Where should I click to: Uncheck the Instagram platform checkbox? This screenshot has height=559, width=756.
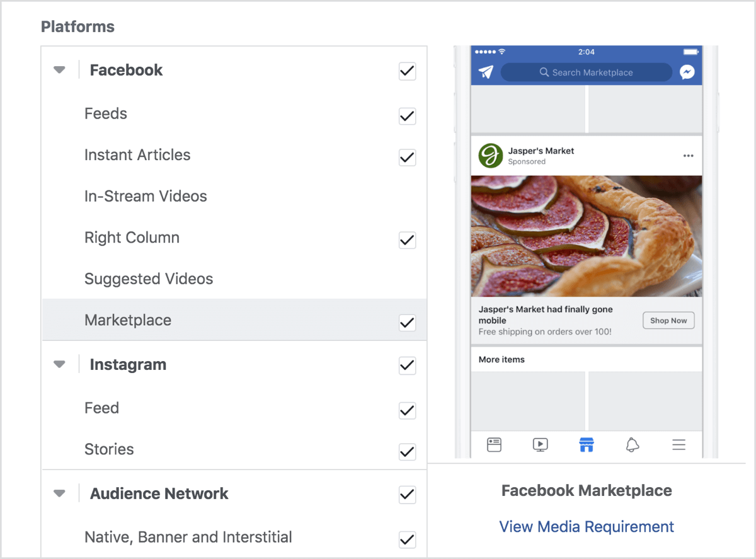pos(408,366)
